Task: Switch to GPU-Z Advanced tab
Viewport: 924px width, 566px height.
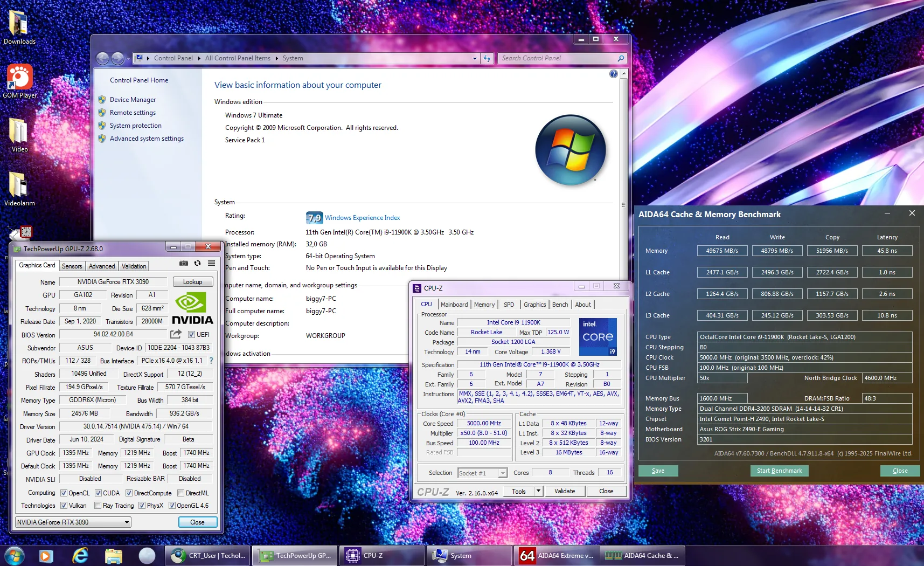Action: click(x=102, y=266)
